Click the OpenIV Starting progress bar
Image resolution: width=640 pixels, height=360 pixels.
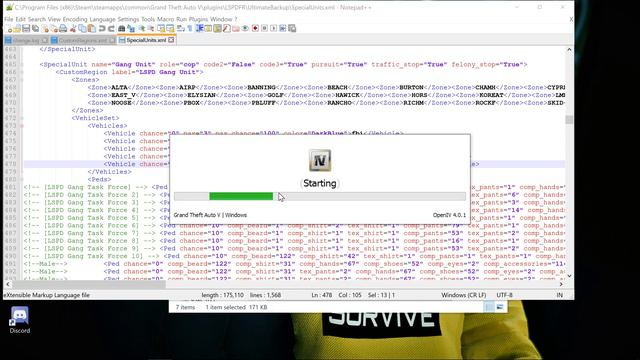[320, 196]
